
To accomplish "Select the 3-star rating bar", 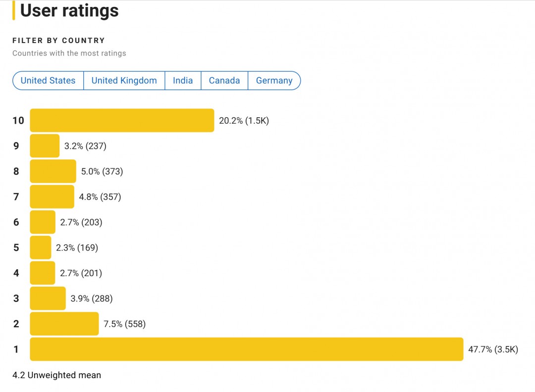I will tap(48, 298).
